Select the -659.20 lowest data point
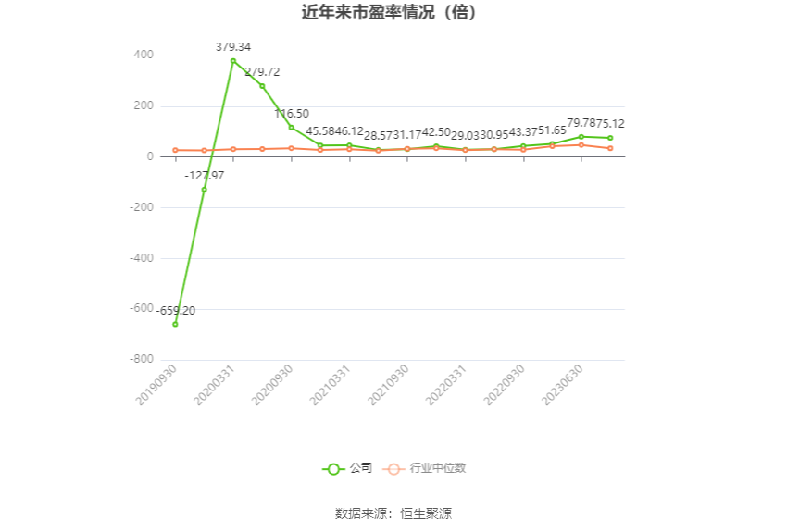The image size is (787, 532). pyautogui.click(x=175, y=325)
